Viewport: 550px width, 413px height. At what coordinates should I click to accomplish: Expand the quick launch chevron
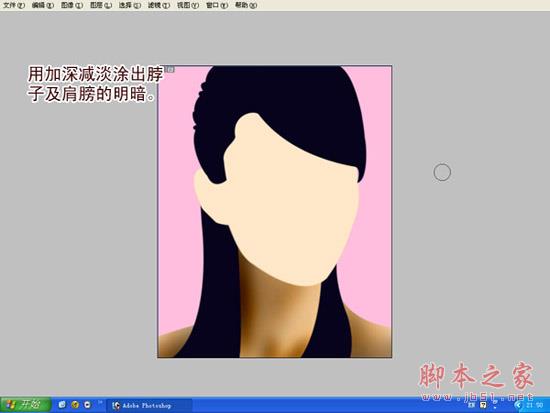[x=100, y=403]
